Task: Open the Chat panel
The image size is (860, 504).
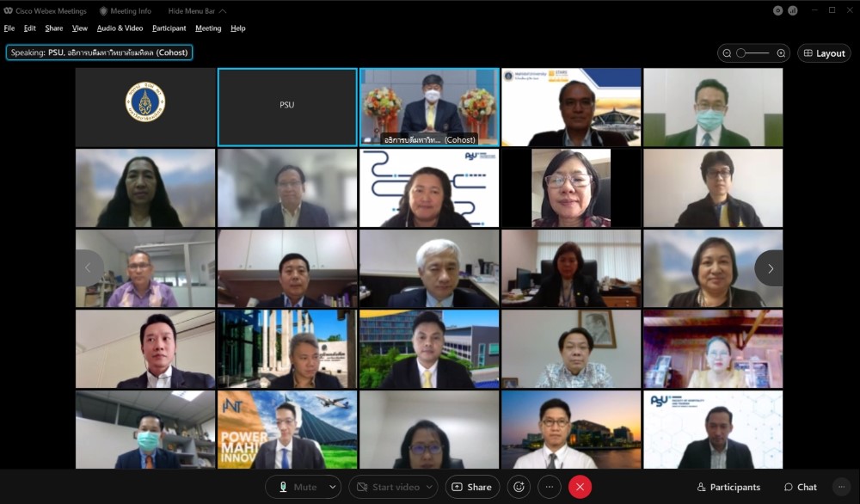Action: point(800,487)
